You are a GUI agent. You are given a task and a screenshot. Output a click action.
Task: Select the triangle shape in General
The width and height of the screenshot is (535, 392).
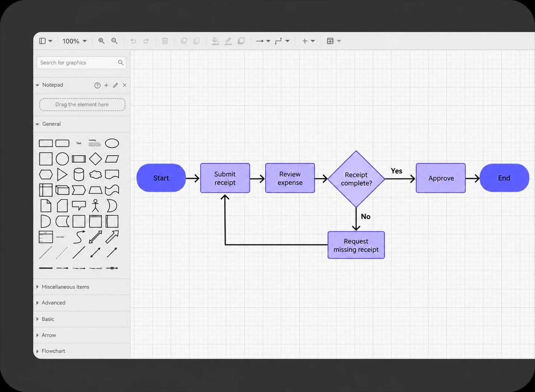pos(62,174)
